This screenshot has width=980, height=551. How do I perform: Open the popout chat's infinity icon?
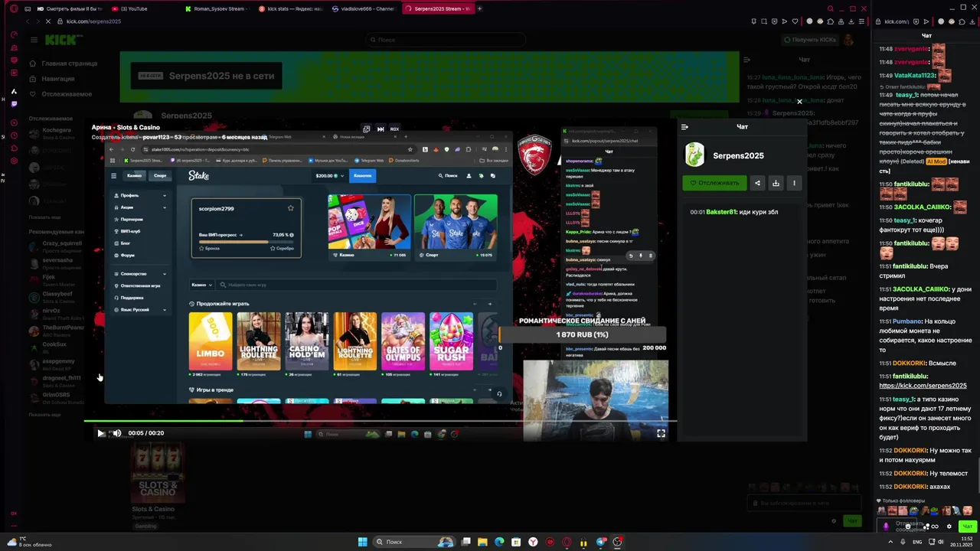click(936, 527)
